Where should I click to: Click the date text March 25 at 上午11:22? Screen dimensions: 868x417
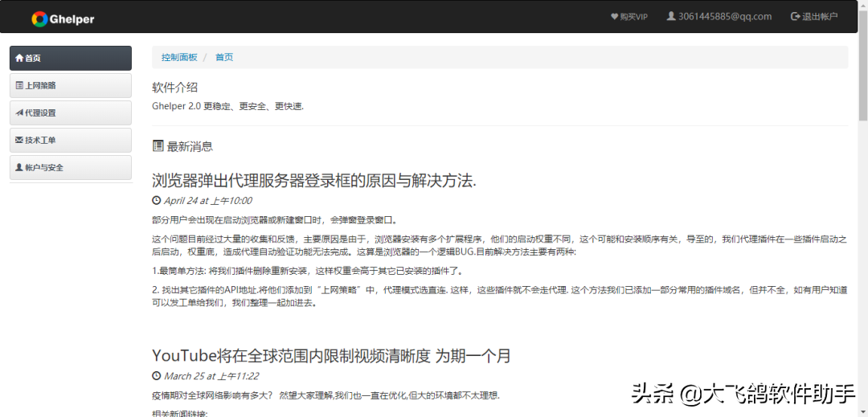coord(211,376)
